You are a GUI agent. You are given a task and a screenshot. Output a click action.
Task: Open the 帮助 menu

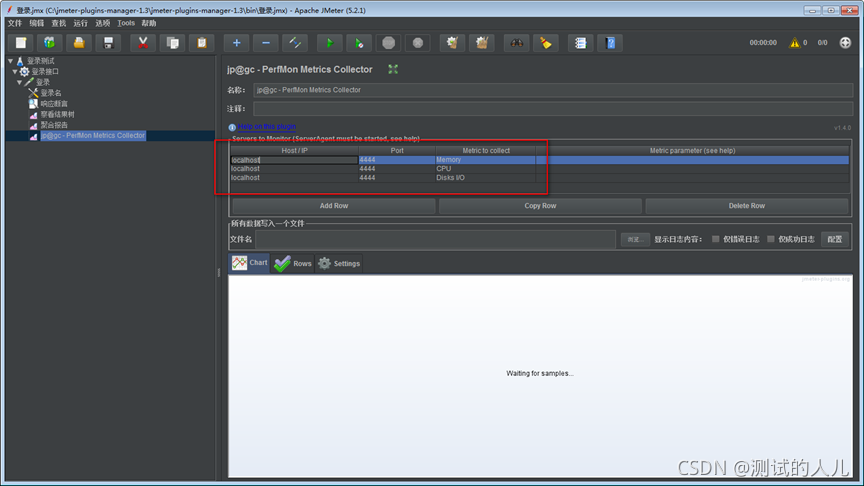(x=149, y=23)
